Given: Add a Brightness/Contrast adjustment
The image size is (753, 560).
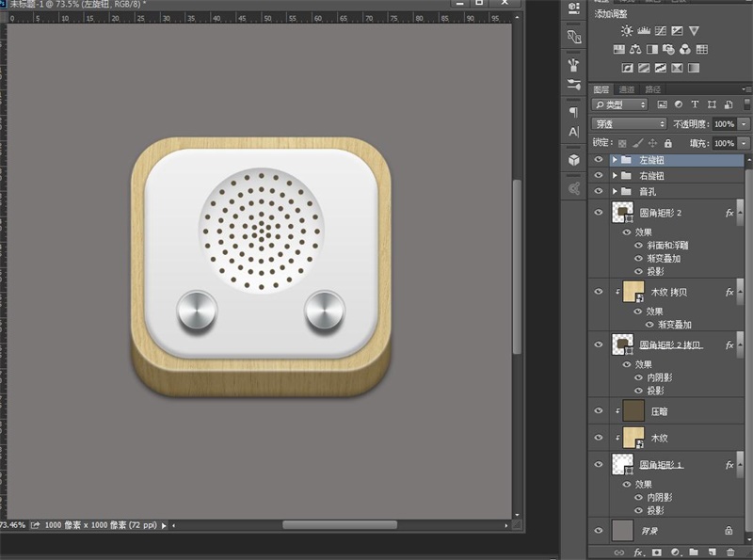Looking at the screenshot, I should 627,31.
